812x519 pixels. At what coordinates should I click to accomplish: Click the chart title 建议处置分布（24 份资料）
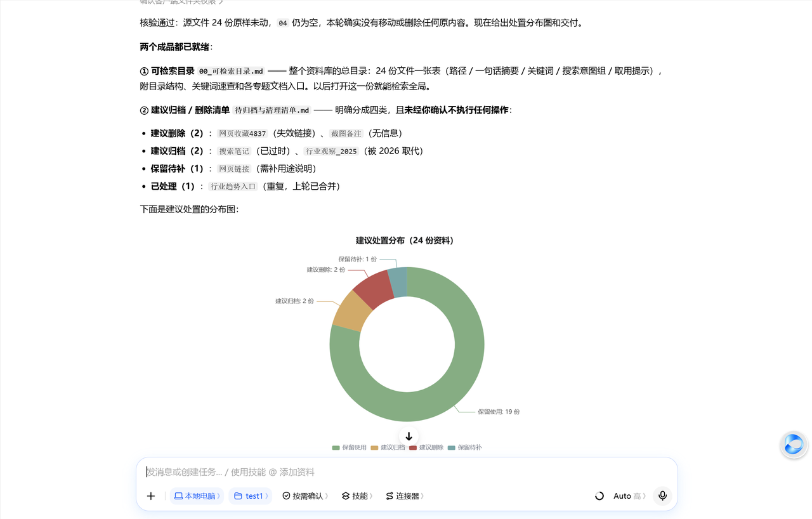[x=405, y=240]
